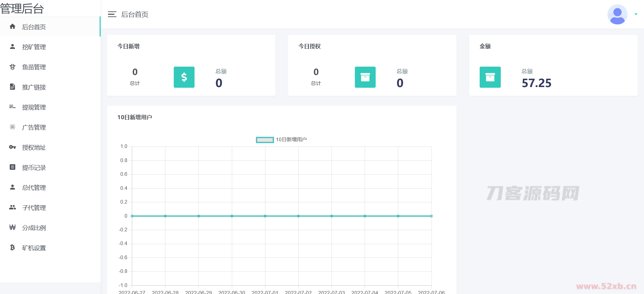Open the 提现管理 menu item

pyautogui.click(x=34, y=107)
